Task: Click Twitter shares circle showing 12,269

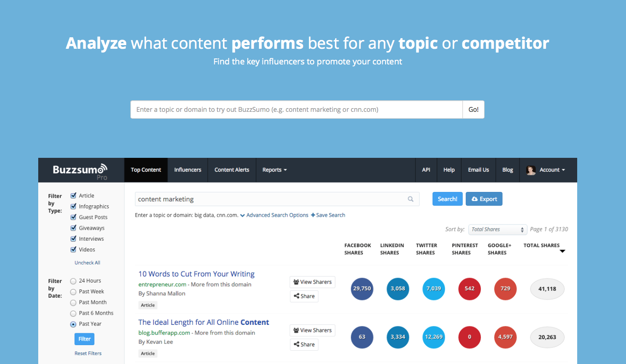Action: [x=434, y=337]
